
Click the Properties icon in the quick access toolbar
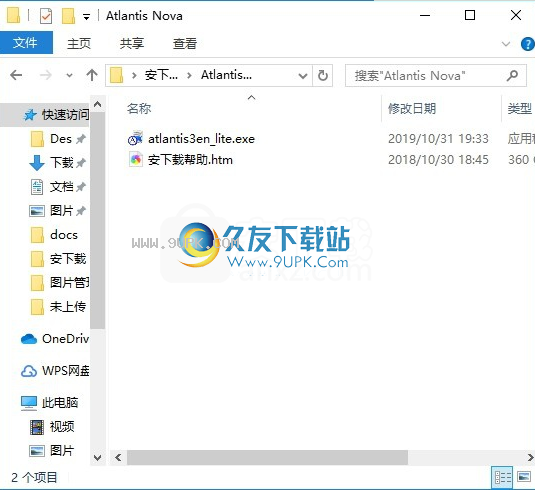pos(46,16)
